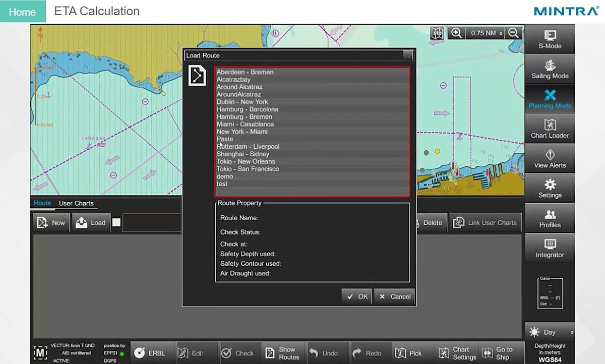
Task: Select route Tokio - New Orleans
Action: coord(312,161)
